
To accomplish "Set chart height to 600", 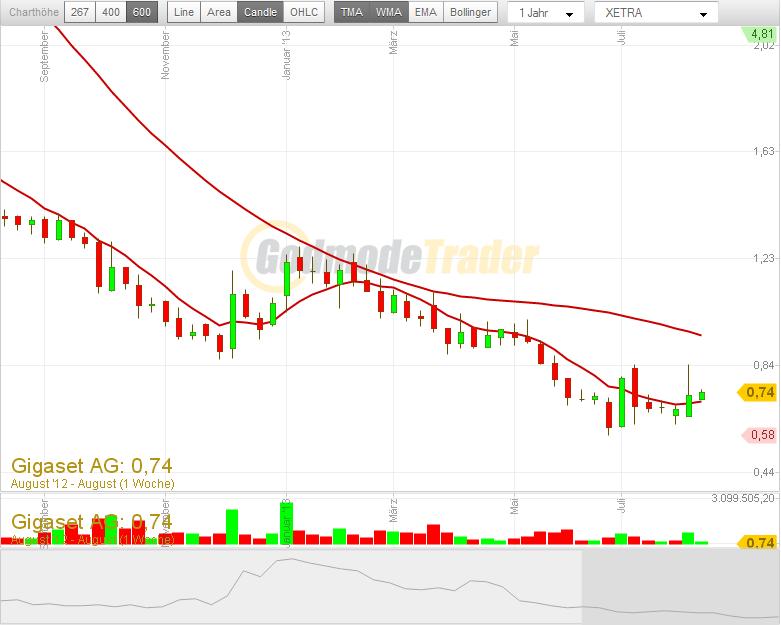I will (142, 12).
